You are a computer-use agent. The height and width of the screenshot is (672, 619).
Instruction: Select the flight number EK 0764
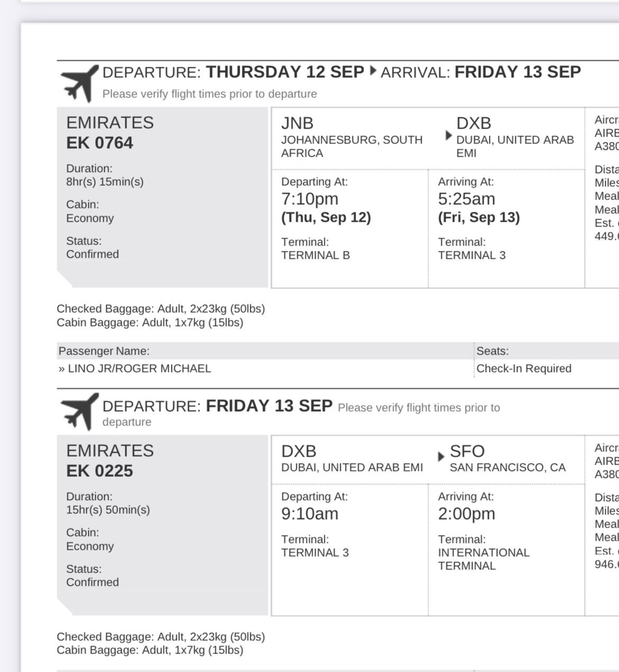(99, 143)
